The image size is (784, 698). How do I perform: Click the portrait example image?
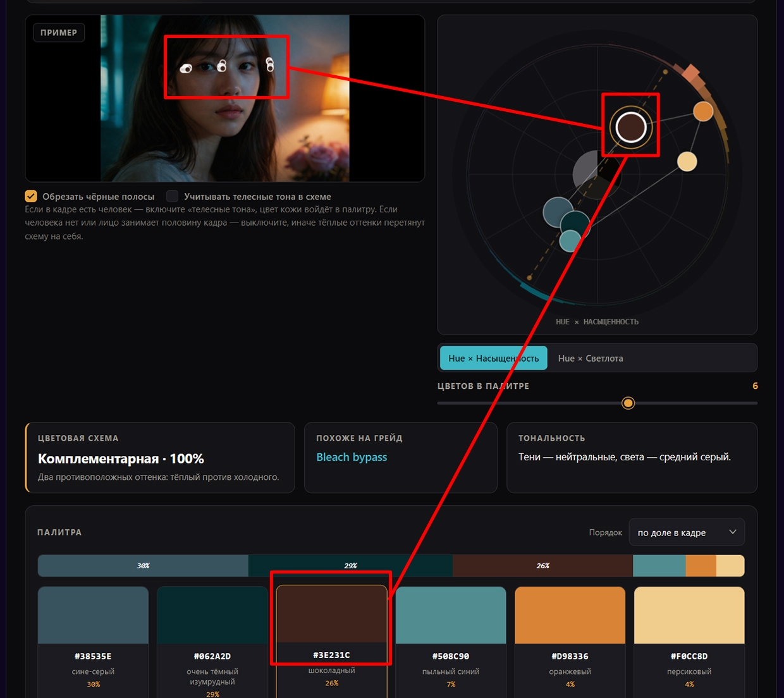[225, 99]
